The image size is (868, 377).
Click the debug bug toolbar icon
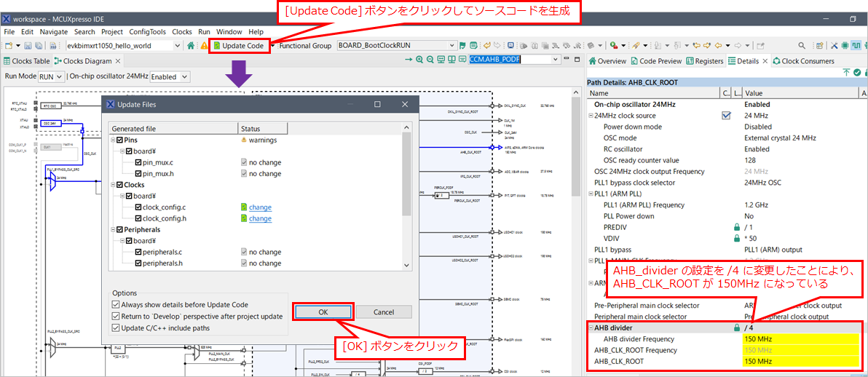(x=614, y=45)
